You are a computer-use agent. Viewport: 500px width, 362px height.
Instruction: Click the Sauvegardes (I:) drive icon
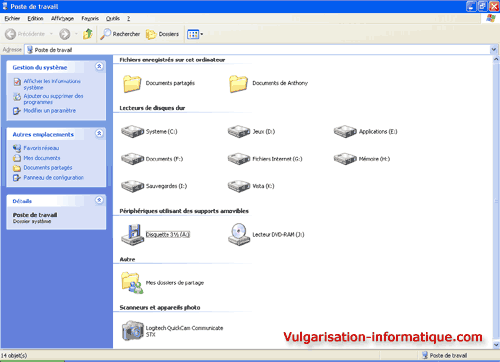click(132, 186)
